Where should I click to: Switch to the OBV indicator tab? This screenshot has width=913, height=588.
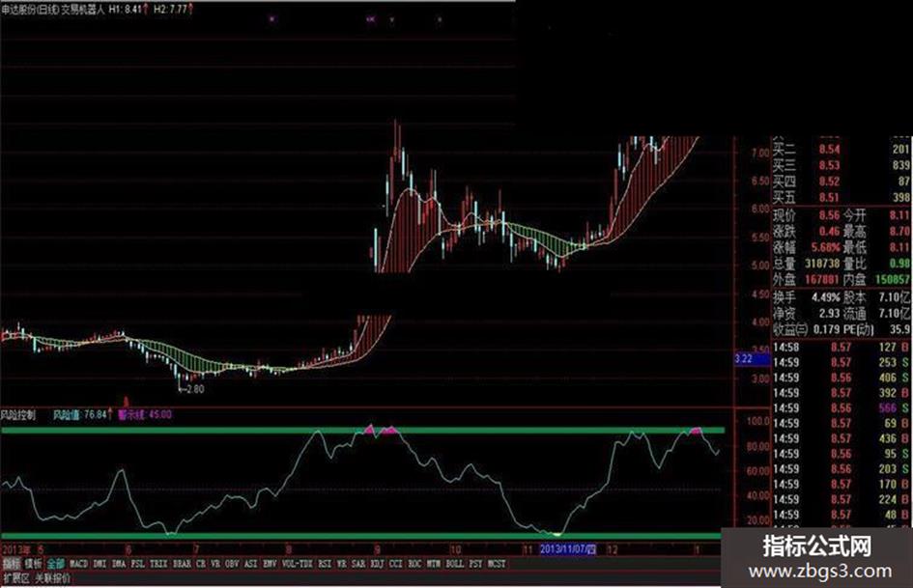pos(232,564)
